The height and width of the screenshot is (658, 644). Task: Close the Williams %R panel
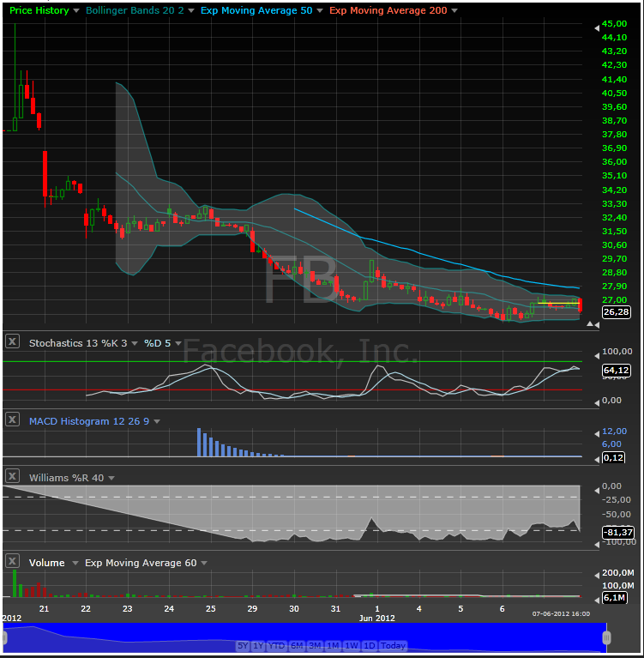tap(12, 476)
